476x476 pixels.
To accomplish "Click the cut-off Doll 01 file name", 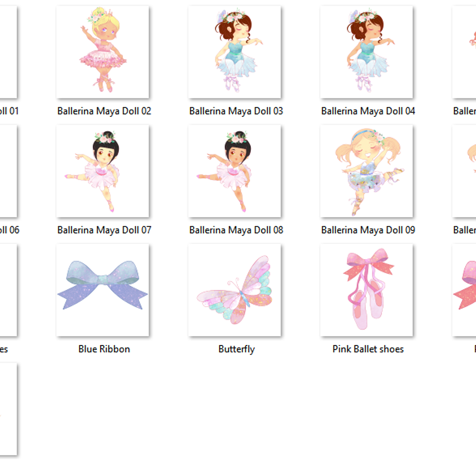I will click(x=9, y=111).
